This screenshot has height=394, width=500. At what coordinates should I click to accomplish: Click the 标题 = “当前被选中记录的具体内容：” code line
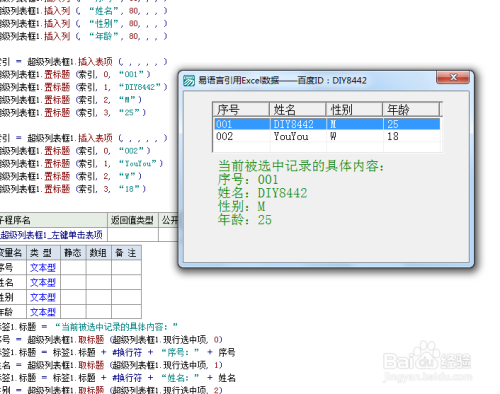(89, 326)
